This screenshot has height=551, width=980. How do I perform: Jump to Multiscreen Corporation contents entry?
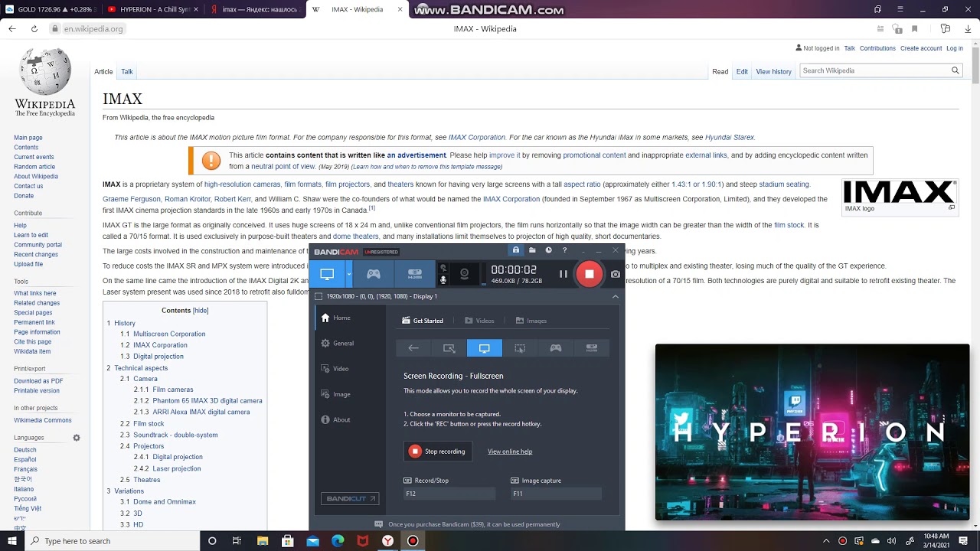point(169,334)
